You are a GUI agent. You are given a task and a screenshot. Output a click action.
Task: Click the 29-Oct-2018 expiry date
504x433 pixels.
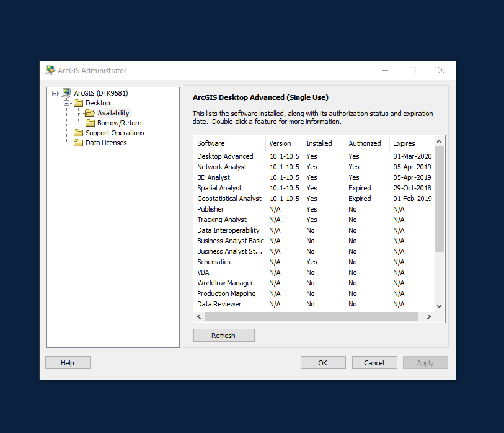pyautogui.click(x=412, y=188)
